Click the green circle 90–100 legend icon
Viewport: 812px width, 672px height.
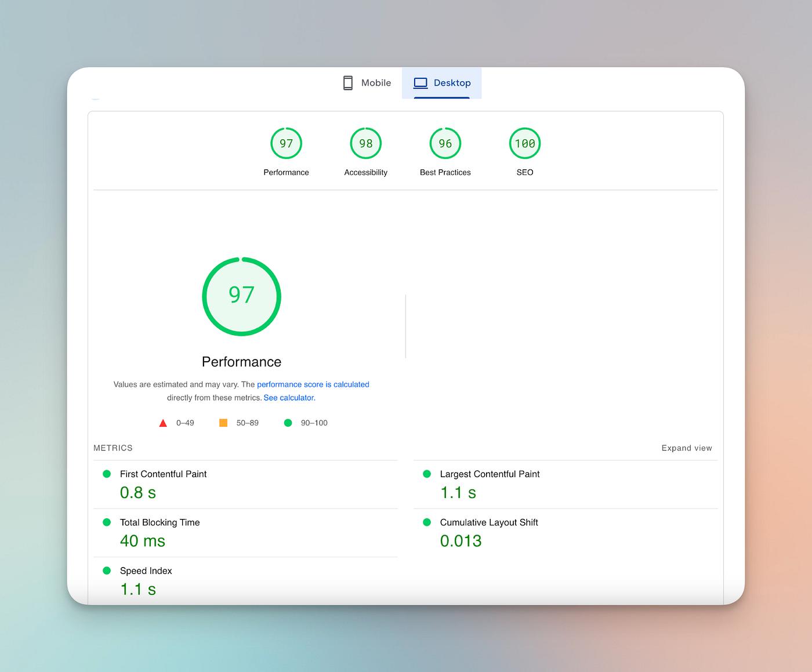(x=288, y=423)
